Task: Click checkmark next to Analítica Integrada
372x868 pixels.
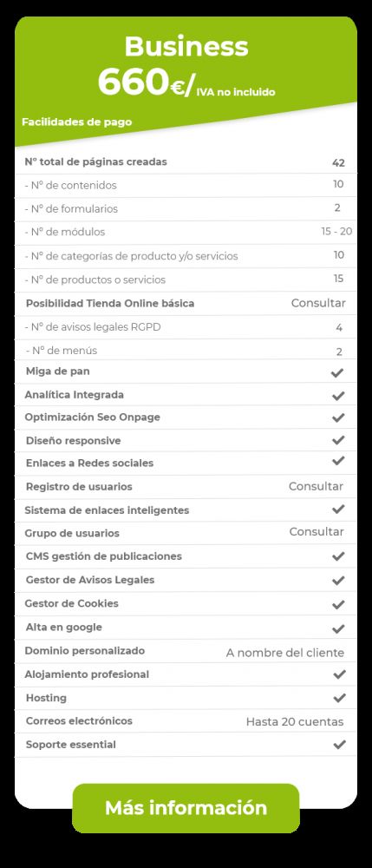Action: [x=338, y=396]
